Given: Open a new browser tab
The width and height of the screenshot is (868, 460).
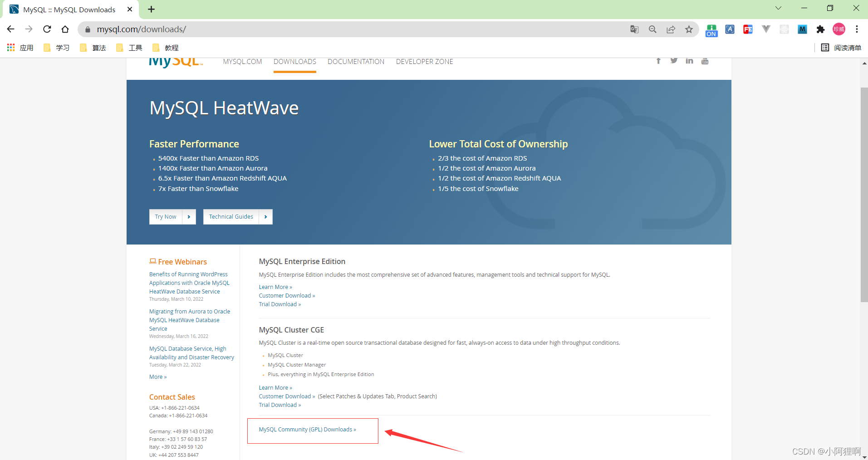Looking at the screenshot, I should tap(152, 10).
